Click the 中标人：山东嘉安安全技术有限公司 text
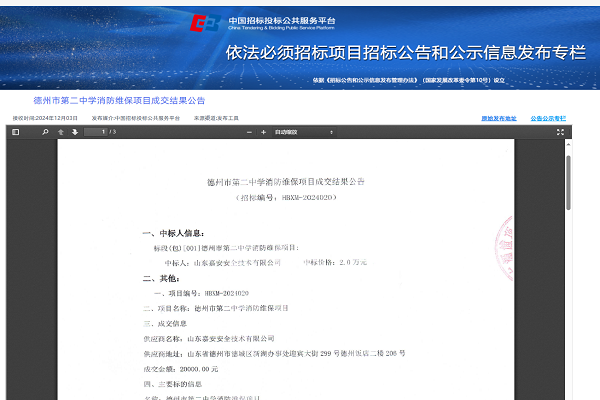Screen dimensions: 600x400 pos(223,263)
